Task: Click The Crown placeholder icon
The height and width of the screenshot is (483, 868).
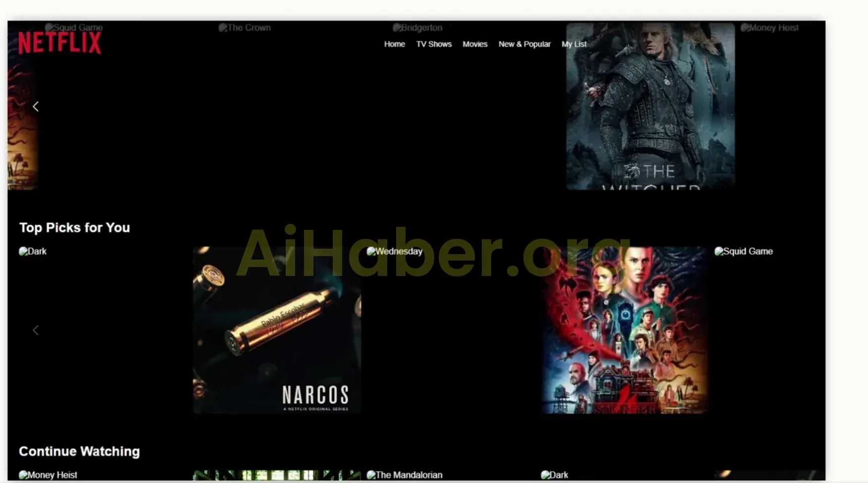Action: pyautogui.click(x=222, y=28)
